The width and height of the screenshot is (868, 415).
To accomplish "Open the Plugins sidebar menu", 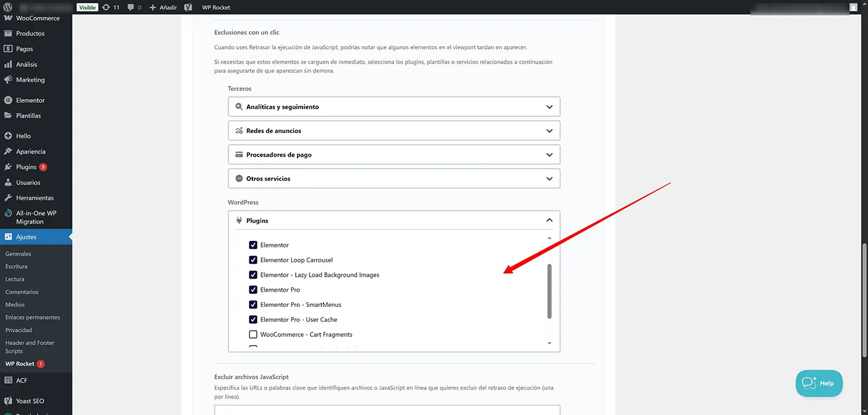I will coord(26,167).
